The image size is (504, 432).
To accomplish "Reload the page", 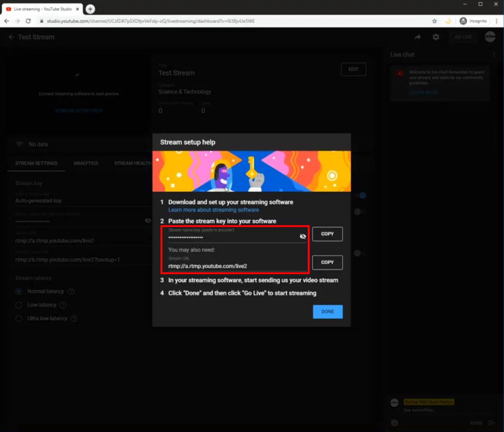I will coord(28,21).
